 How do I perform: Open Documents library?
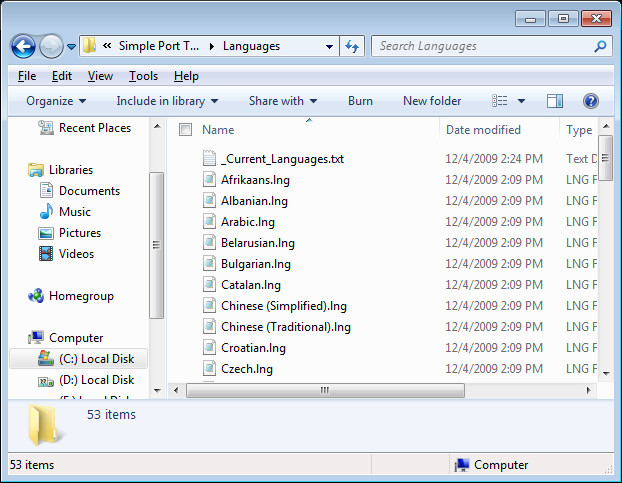click(80, 191)
